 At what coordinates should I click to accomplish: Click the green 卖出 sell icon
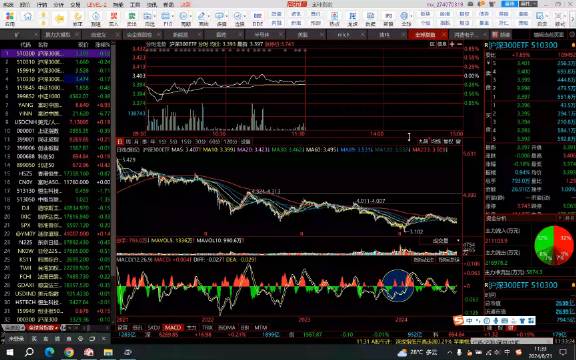pos(132,18)
